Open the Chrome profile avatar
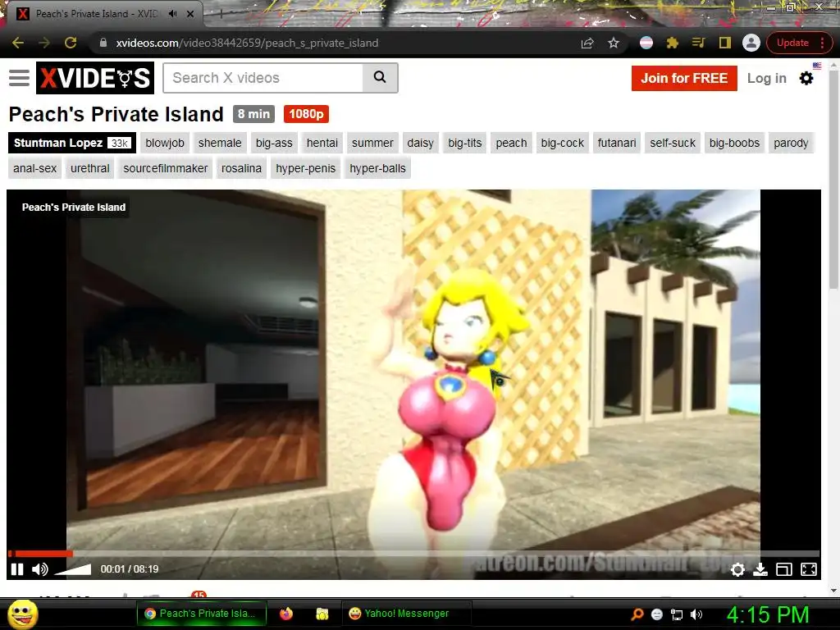This screenshot has height=630, width=840. (x=751, y=43)
